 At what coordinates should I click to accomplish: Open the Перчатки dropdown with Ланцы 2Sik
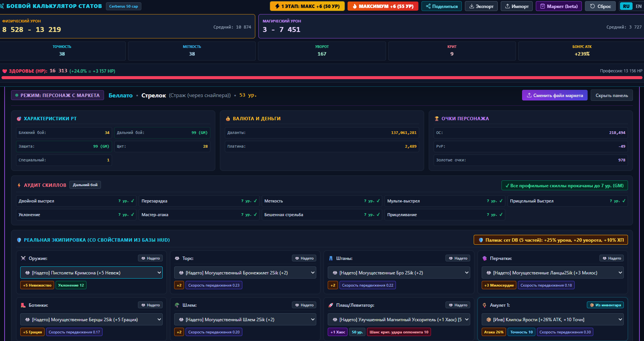pos(553,273)
